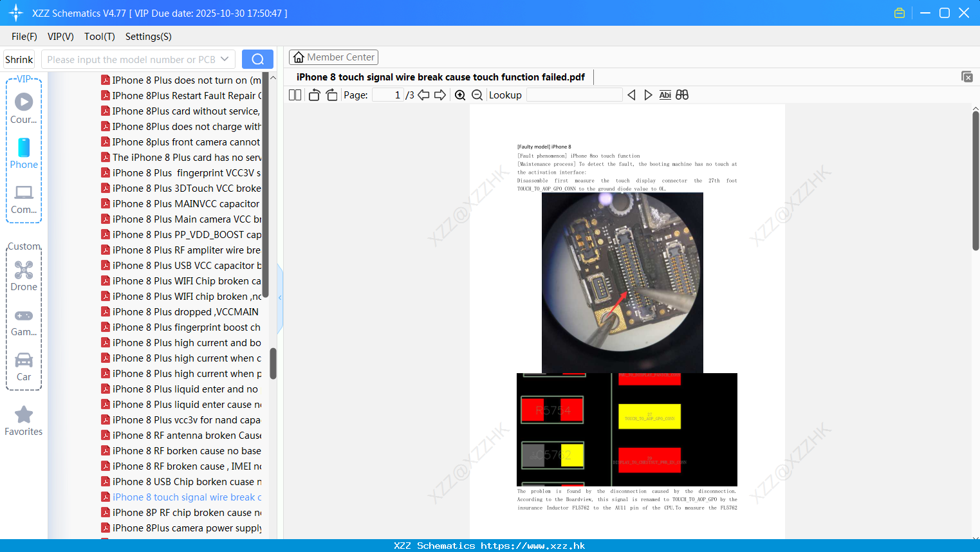Open Car category
980x552 pixels.
(x=24, y=367)
